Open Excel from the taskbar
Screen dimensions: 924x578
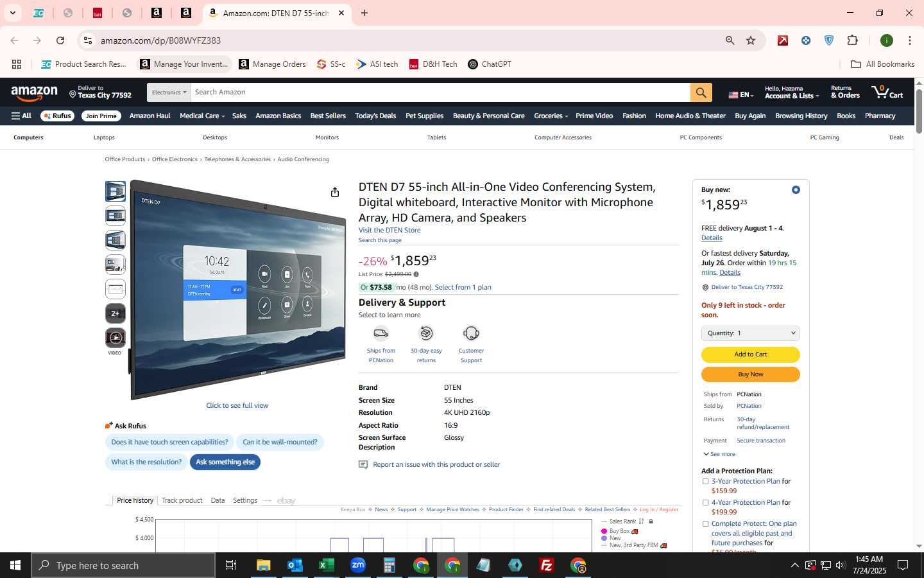tap(327, 565)
